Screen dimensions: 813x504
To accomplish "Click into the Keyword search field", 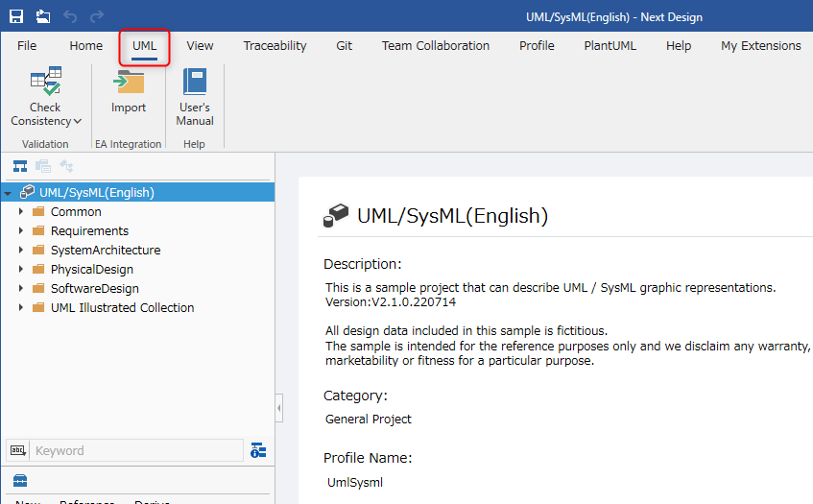I will [x=137, y=450].
